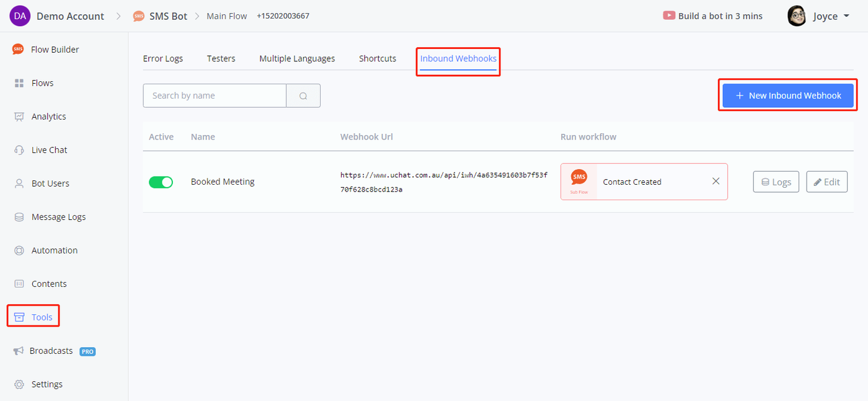Click the PRO badge beside Broadcasts
Image resolution: width=868 pixels, height=401 pixels.
click(x=87, y=351)
